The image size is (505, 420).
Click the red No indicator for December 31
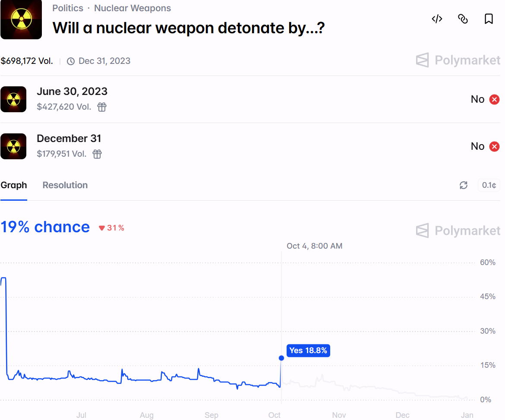494,146
